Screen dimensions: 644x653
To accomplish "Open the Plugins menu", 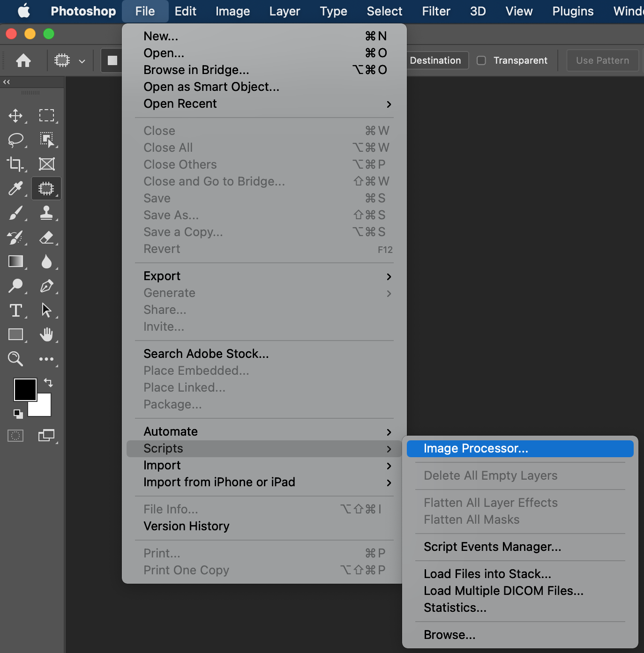I will pos(573,11).
